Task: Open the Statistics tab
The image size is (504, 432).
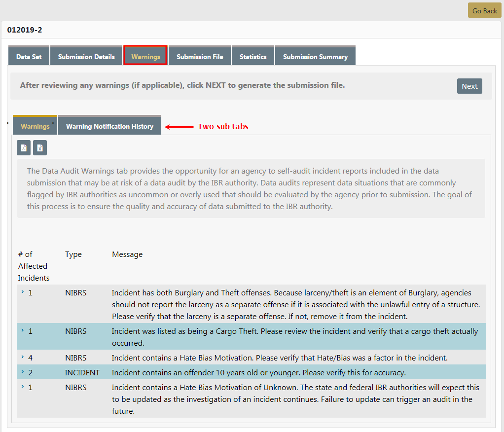Action: point(253,57)
